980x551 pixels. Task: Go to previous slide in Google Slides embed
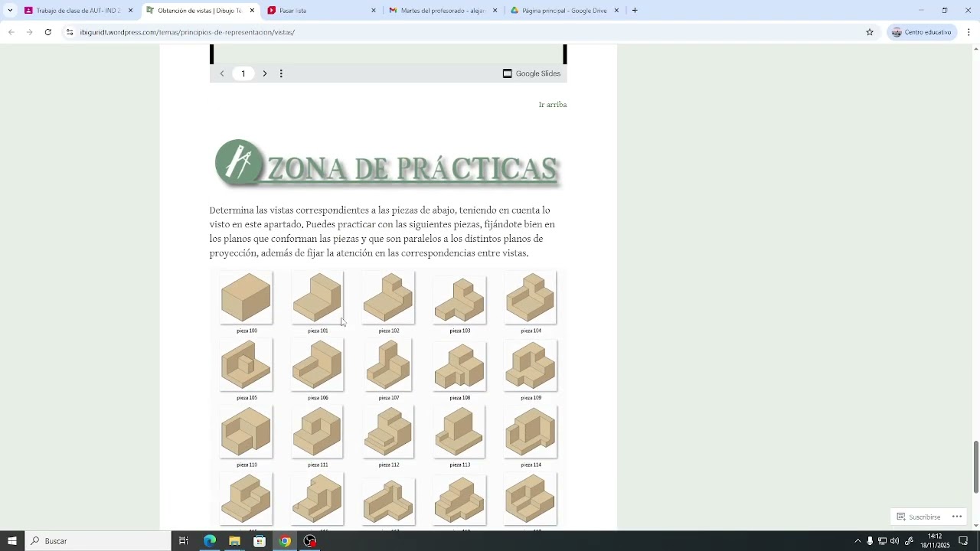click(222, 73)
